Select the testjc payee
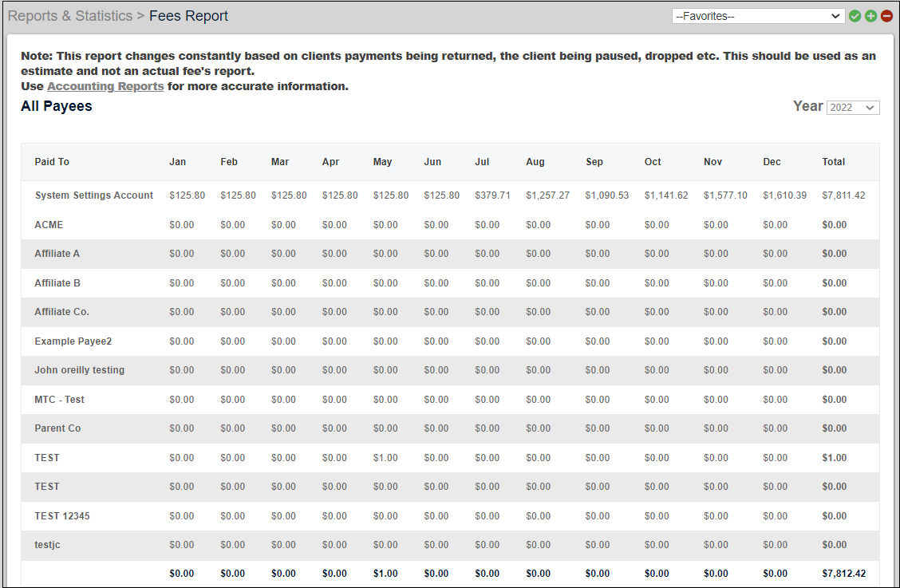The image size is (900, 588). point(47,544)
